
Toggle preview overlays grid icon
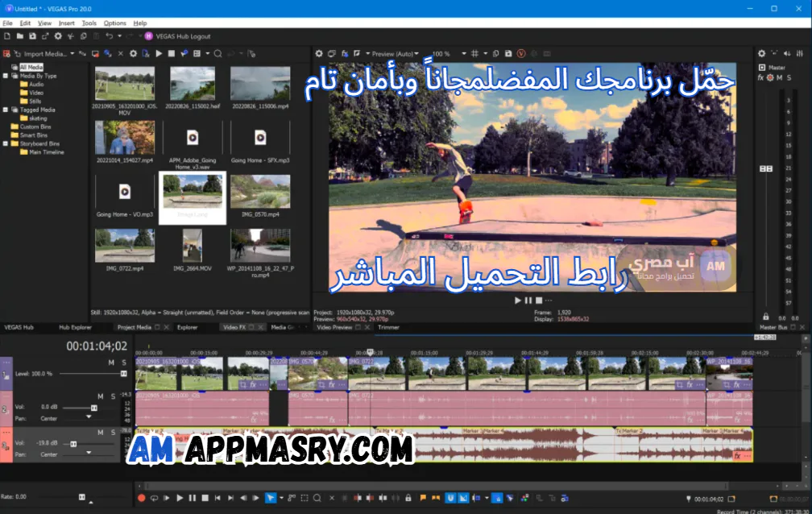(x=474, y=53)
